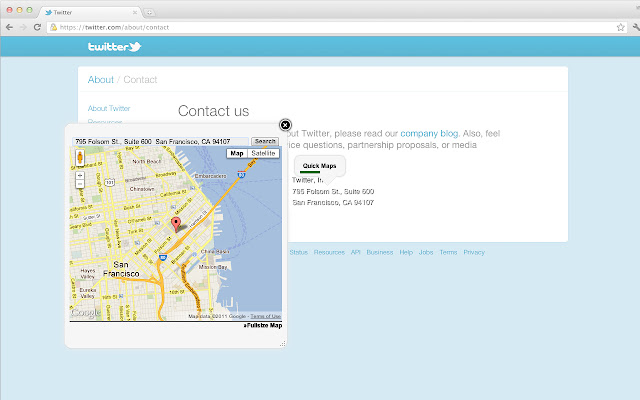Click the Quick Maps button
This screenshot has height=400, width=640.
320,165
